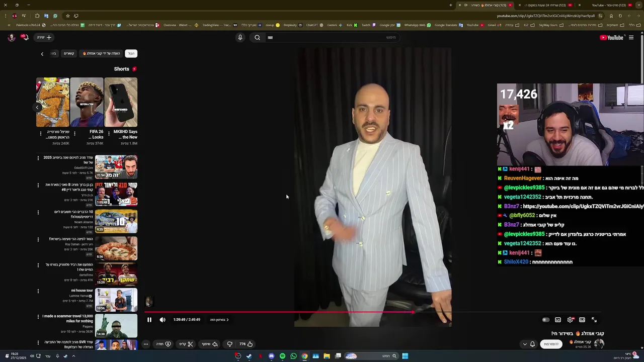Click the search magnifier button
Screen dimensions: 644x362
tap(257, 37)
